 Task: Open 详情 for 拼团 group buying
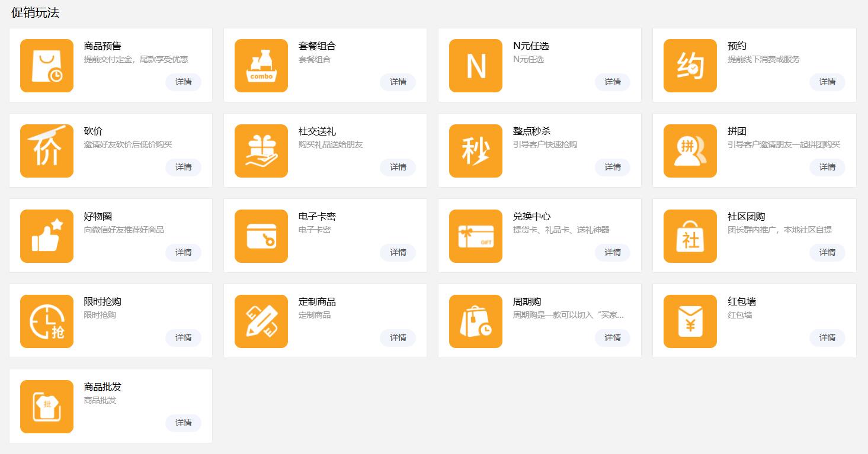point(827,168)
